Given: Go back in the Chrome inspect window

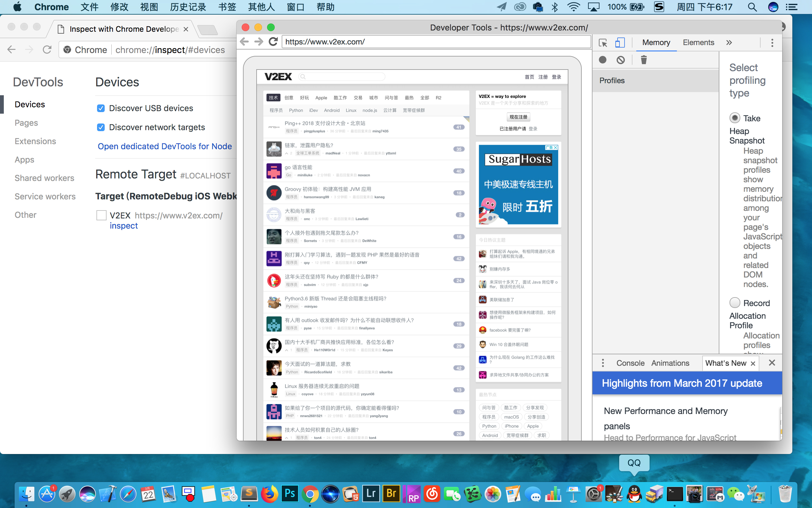Looking at the screenshot, I should click(x=11, y=50).
